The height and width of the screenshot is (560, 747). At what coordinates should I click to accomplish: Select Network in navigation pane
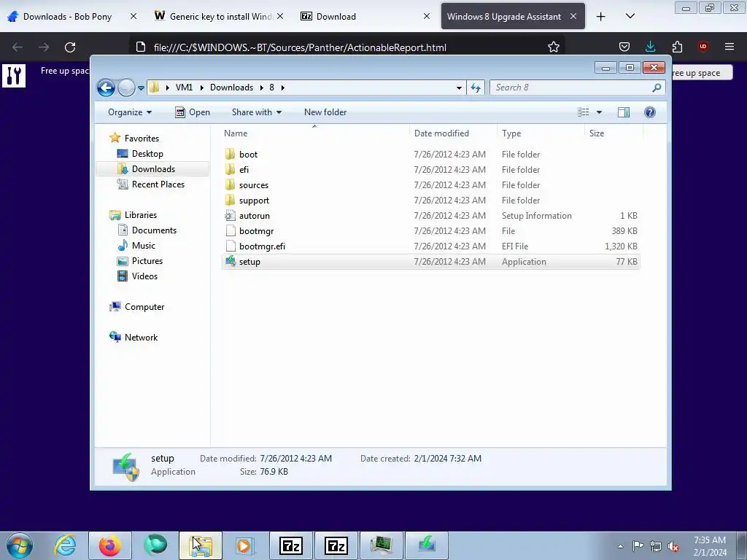(141, 338)
